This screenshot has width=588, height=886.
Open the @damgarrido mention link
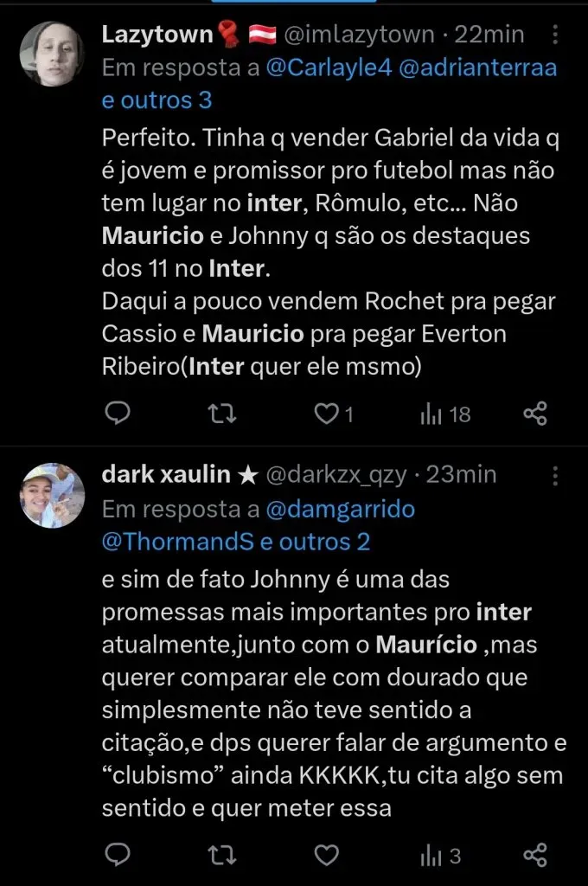pos(340,509)
